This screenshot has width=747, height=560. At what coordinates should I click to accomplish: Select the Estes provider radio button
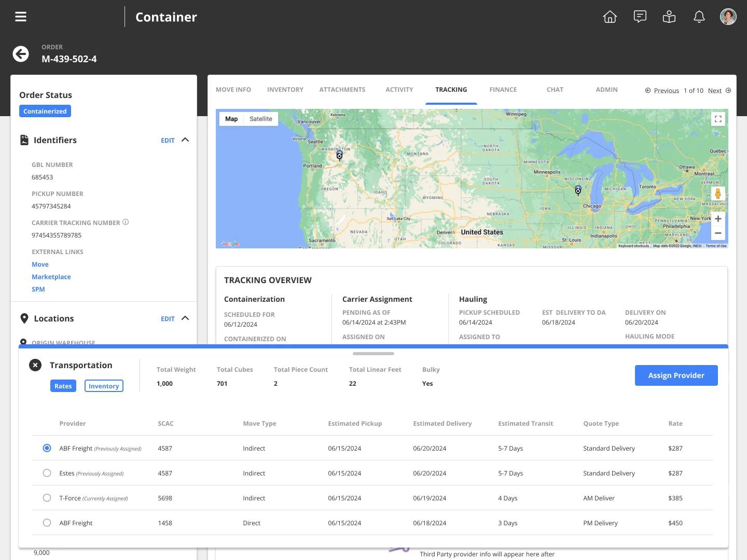pos(47,473)
